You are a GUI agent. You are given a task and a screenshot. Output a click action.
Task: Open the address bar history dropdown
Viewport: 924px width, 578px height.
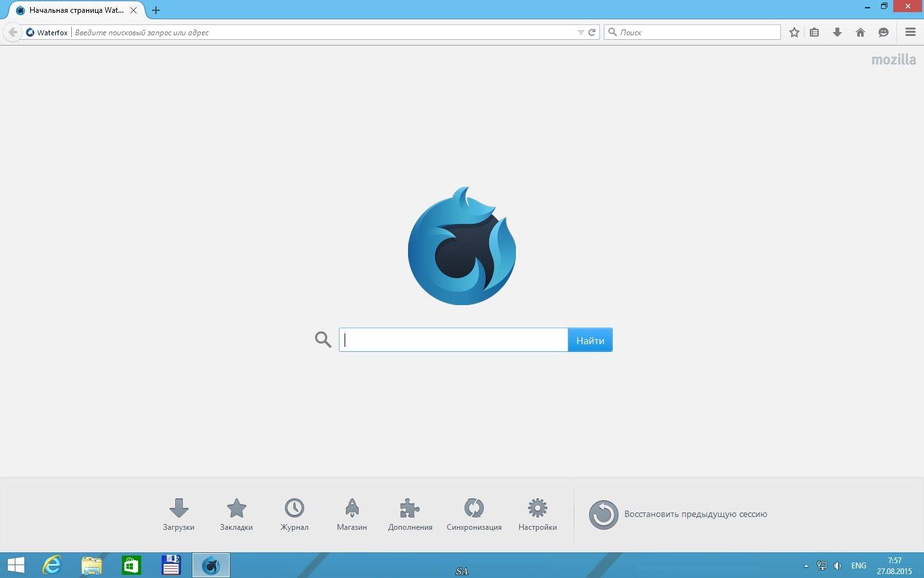click(x=581, y=32)
